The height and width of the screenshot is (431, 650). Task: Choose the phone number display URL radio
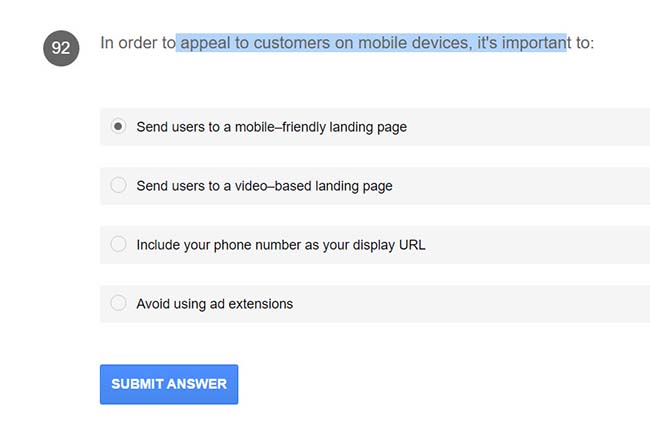pos(118,244)
